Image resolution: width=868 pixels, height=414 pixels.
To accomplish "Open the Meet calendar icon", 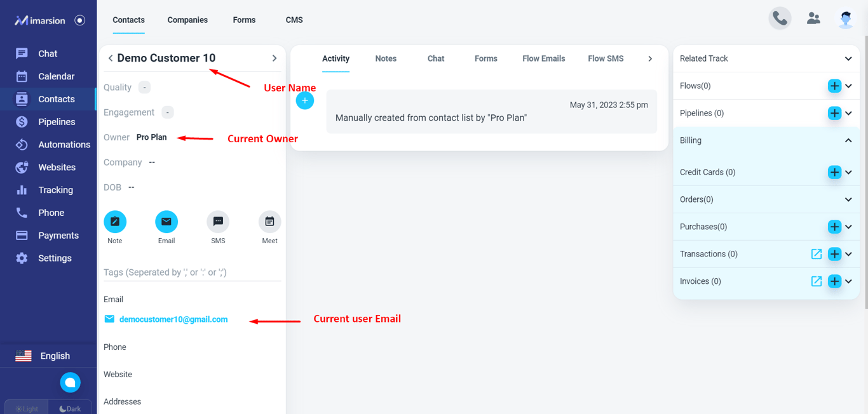I will coord(269,222).
